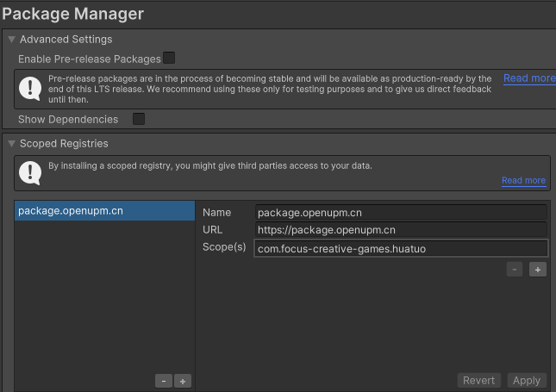Open Read more link for scoped registries

(x=523, y=181)
